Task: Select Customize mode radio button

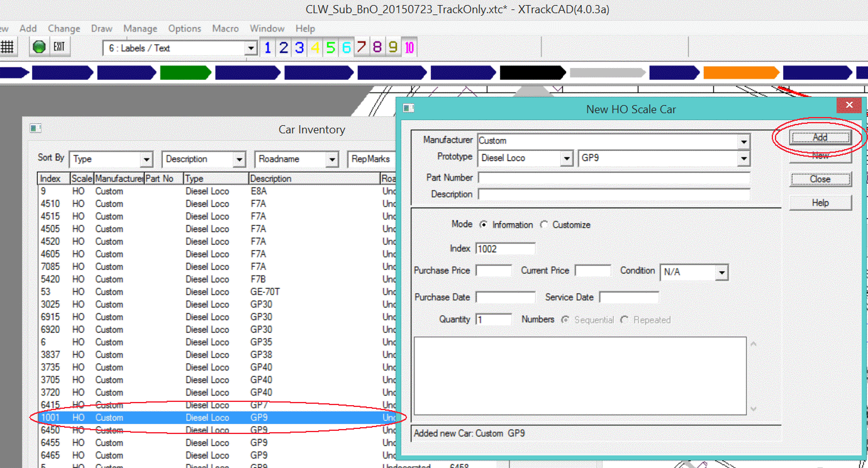Action: click(544, 225)
